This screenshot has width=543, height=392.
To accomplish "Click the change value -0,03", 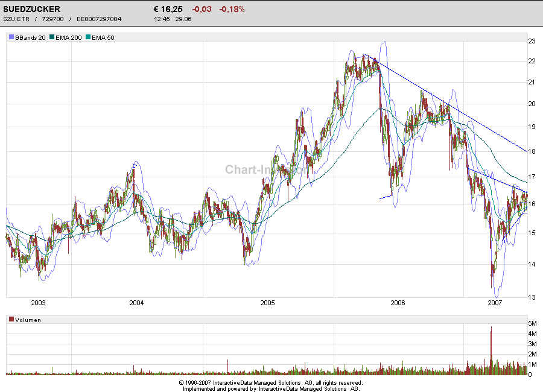I will click(202, 10).
